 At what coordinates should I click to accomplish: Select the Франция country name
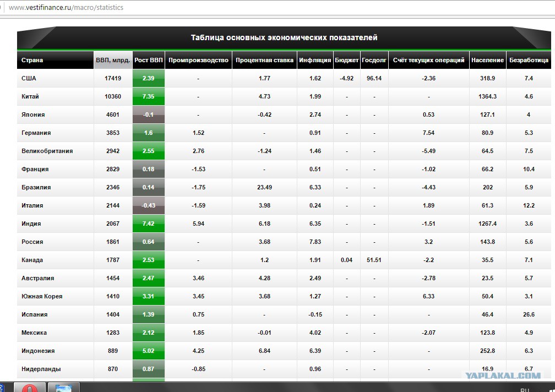pyautogui.click(x=35, y=169)
